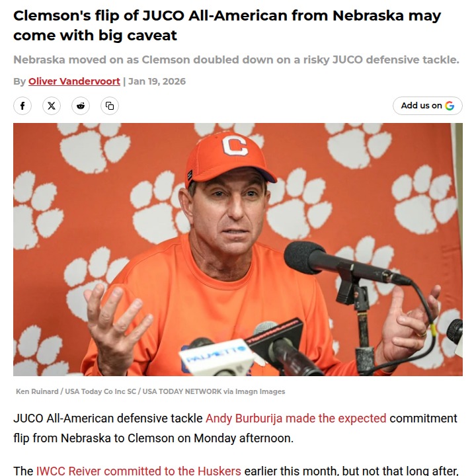This screenshot has height=476, width=476.
Task: Click the Google G logo
Action: (450, 106)
